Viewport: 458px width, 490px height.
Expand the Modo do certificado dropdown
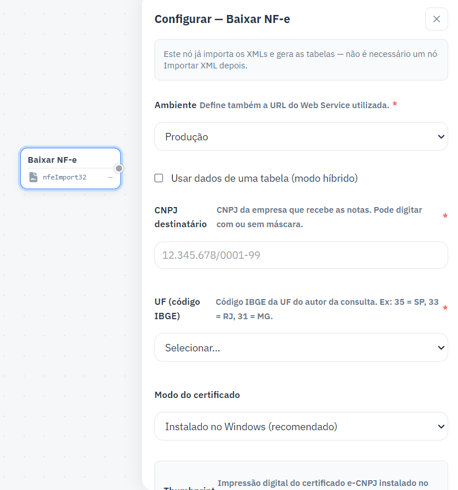pos(301,426)
